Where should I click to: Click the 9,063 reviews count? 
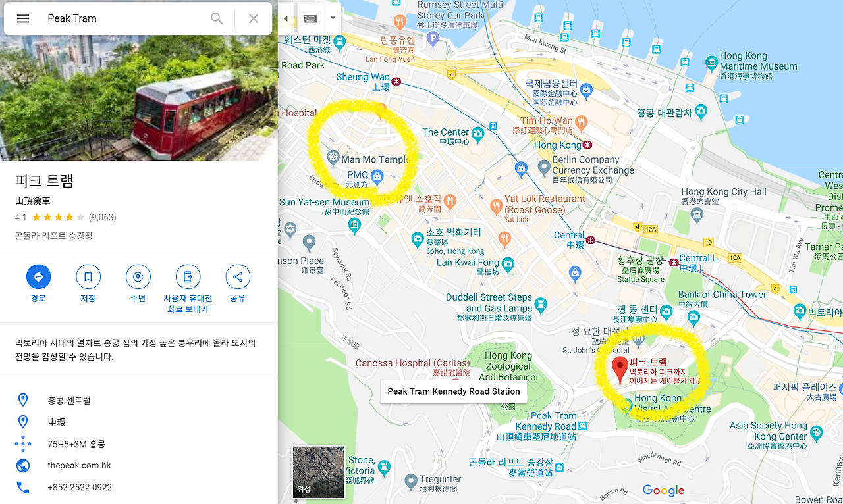point(102,217)
